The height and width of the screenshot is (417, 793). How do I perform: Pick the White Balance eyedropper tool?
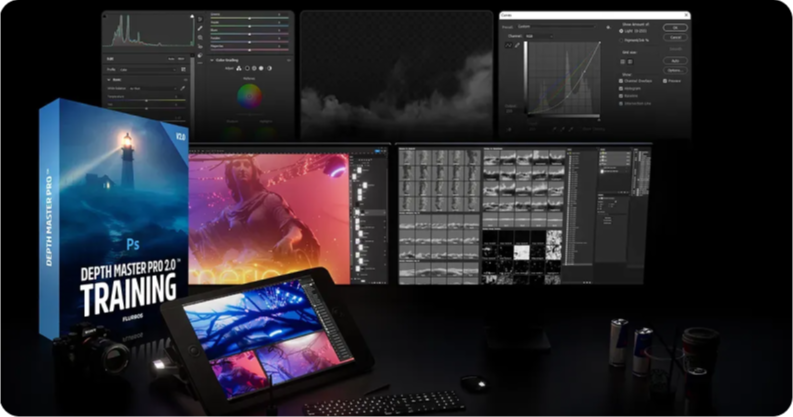[x=183, y=88]
